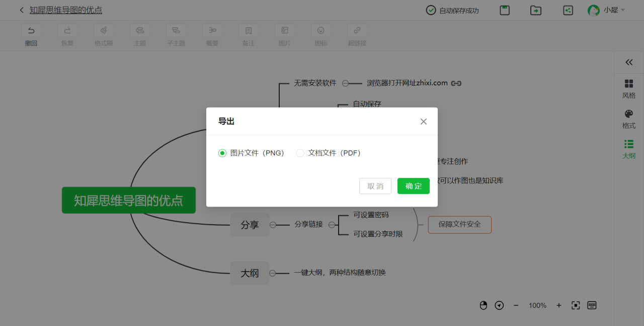
Task: Click the 100% zoom level value
Action: [537, 305]
